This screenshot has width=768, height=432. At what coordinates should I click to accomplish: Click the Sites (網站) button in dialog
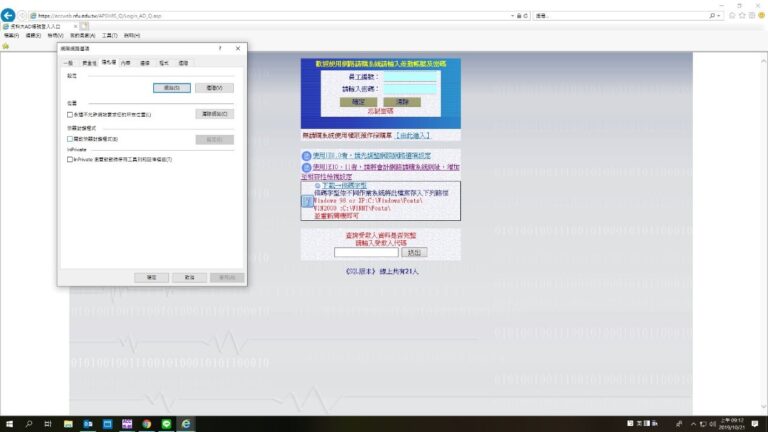tap(171, 88)
